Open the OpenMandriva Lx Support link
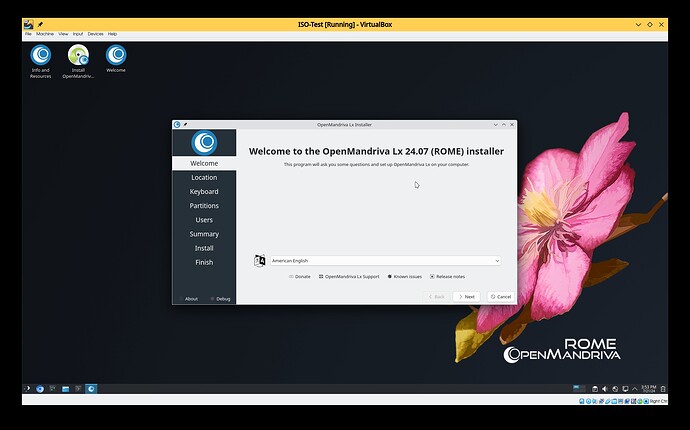The image size is (690, 430). [x=349, y=276]
